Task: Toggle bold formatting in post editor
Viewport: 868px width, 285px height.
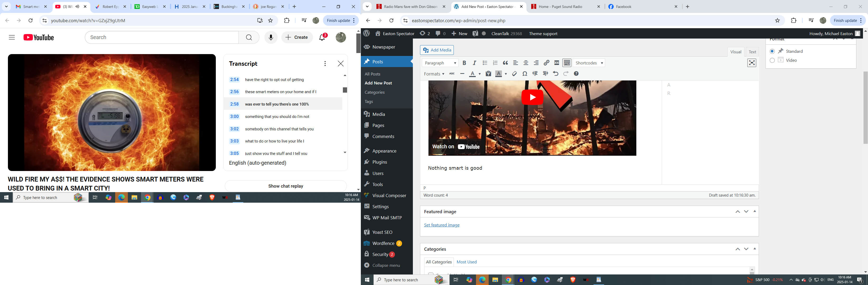Action: tap(464, 63)
